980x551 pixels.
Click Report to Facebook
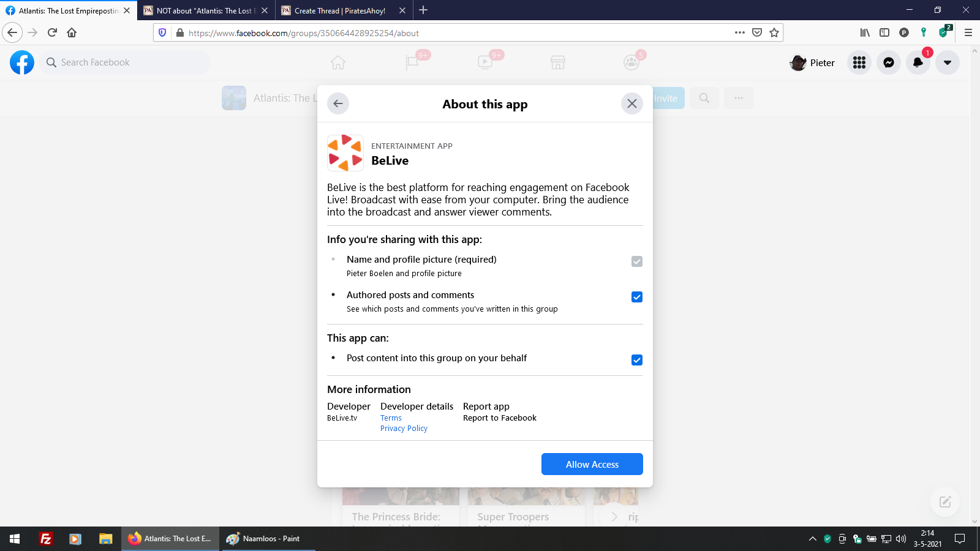click(500, 418)
